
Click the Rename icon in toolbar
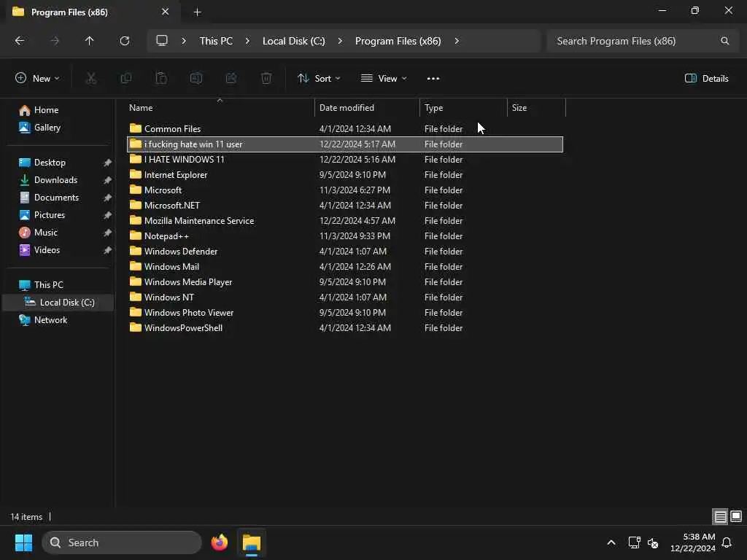[x=196, y=78]
